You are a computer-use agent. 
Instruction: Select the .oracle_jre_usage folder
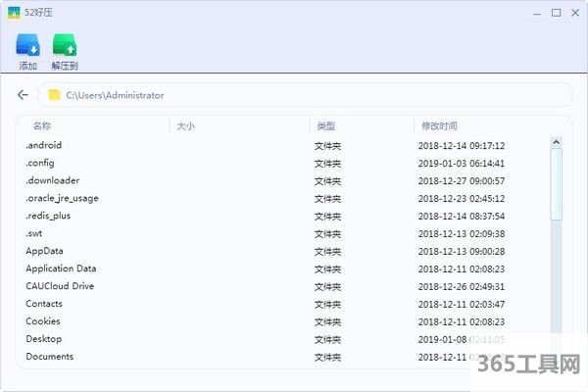click(x=62, y=198)
